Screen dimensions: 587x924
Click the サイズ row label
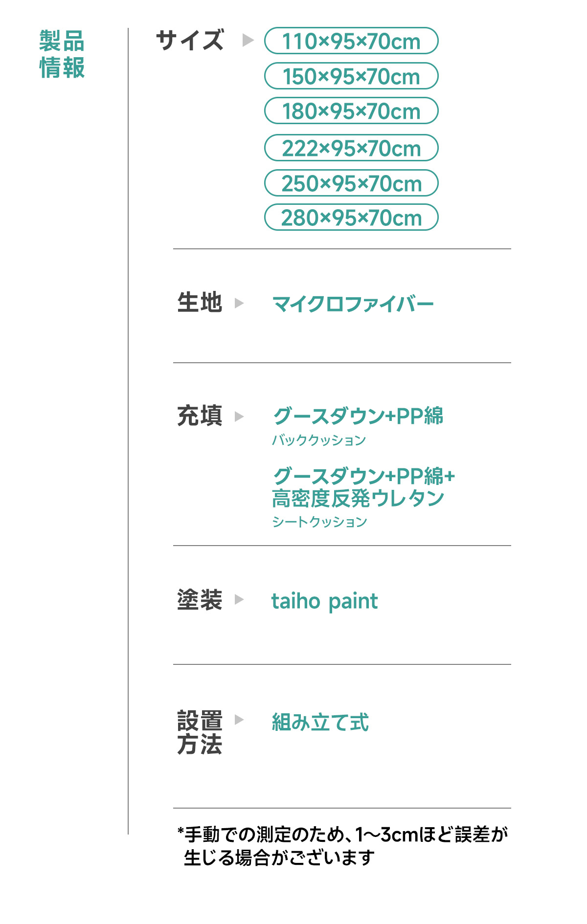point(190,40)
